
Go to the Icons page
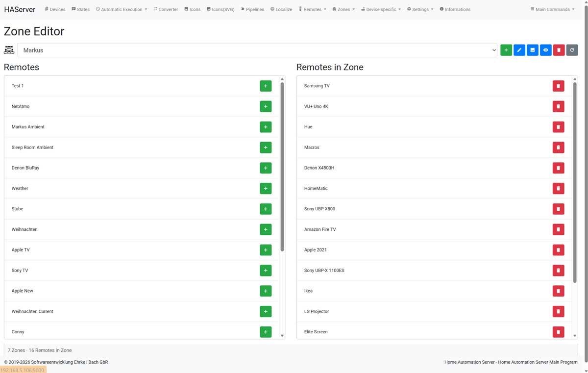pos(192,9)
